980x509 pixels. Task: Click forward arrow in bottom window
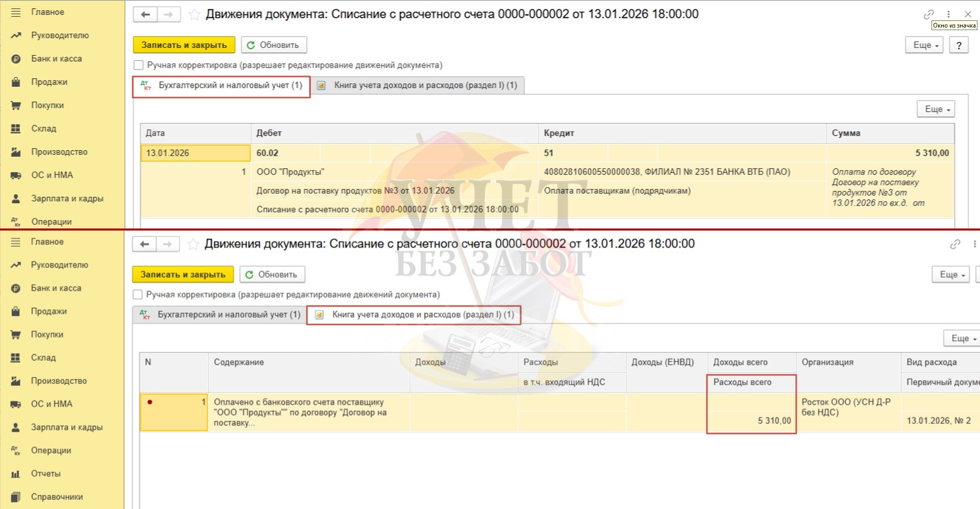click(167, 244)
